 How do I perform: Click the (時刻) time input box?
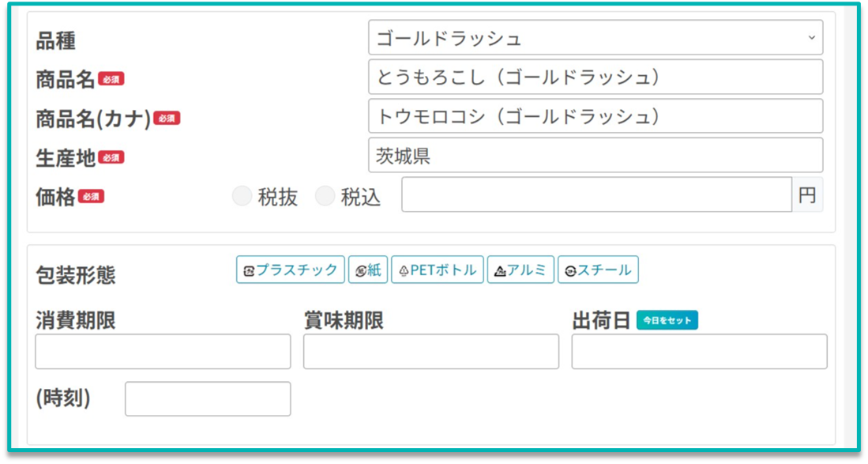coord(208,399)
